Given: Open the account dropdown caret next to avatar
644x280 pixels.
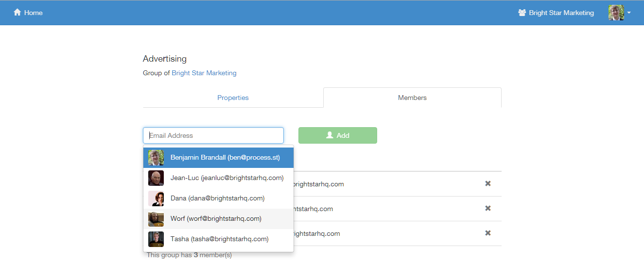Looking at the screenshot, I should pyautogui.click(x=629, y=13).
